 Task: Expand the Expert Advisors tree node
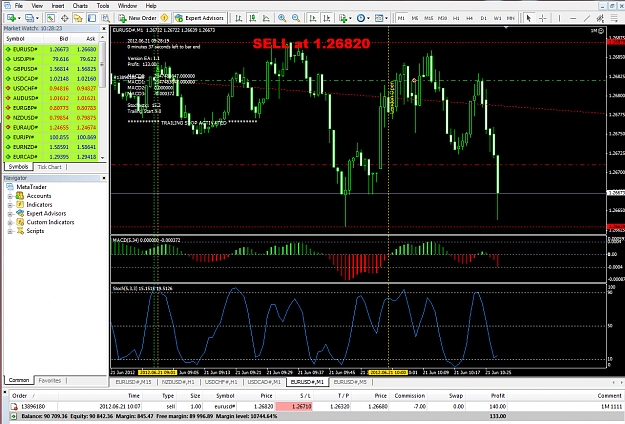[x=10, y=213]
